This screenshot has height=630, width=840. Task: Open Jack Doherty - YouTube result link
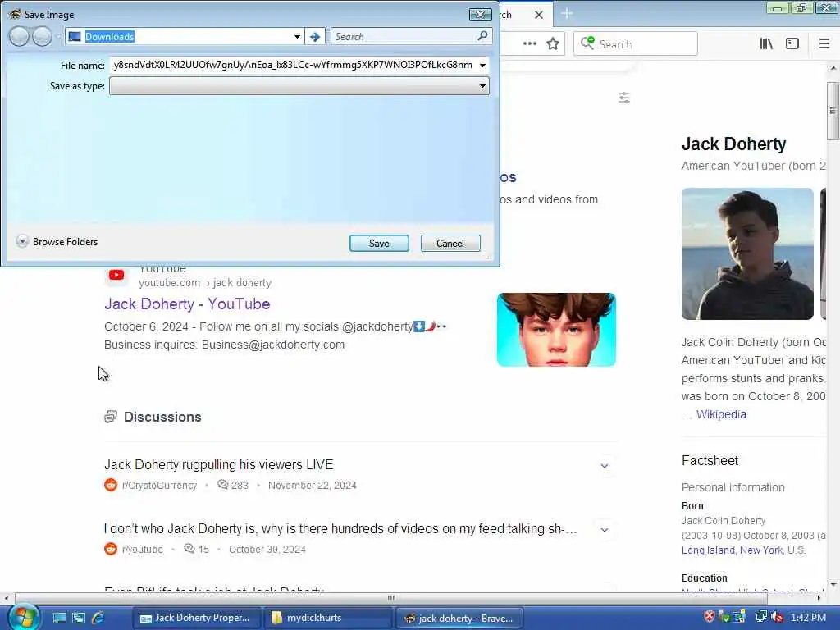tap(187, 304)
